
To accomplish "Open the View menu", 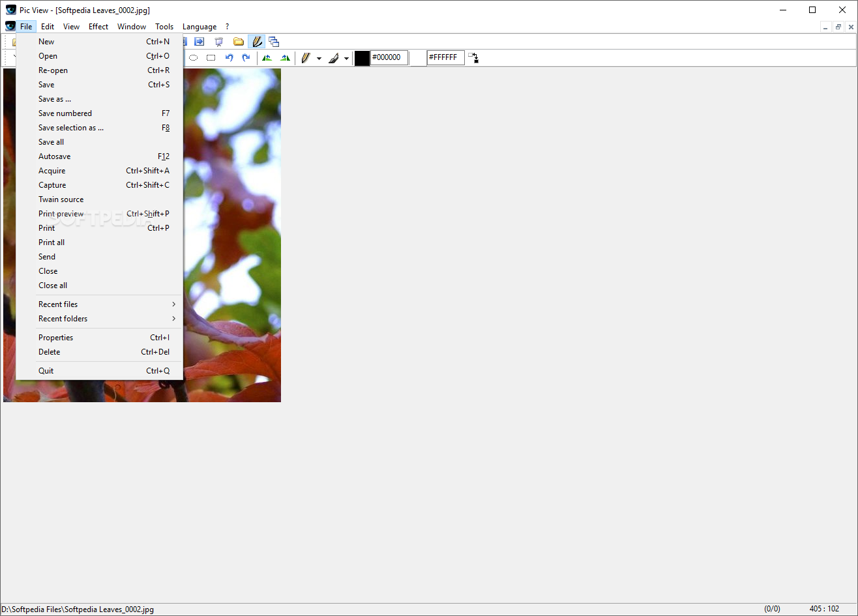I will coord(71,27).
